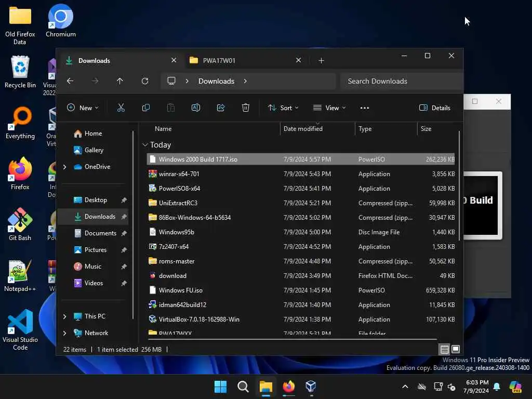Select Git Bash desktop shortcut

[20, 224]
